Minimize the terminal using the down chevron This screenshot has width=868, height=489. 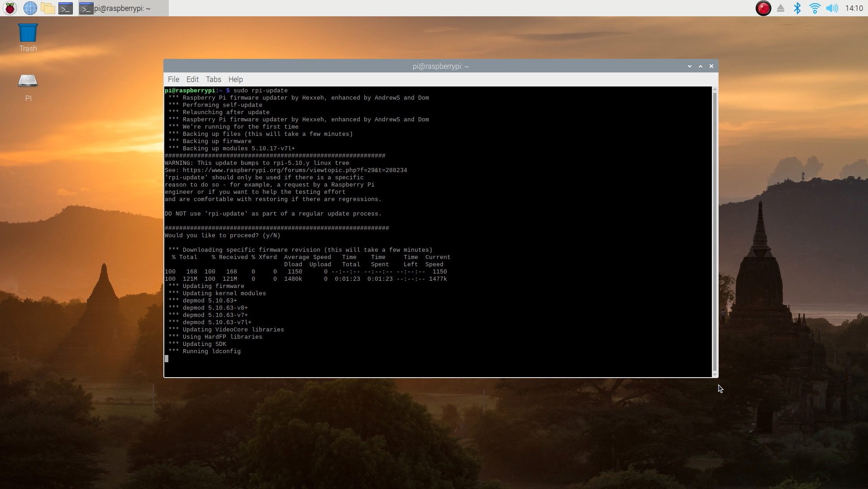tap(689, 66)
